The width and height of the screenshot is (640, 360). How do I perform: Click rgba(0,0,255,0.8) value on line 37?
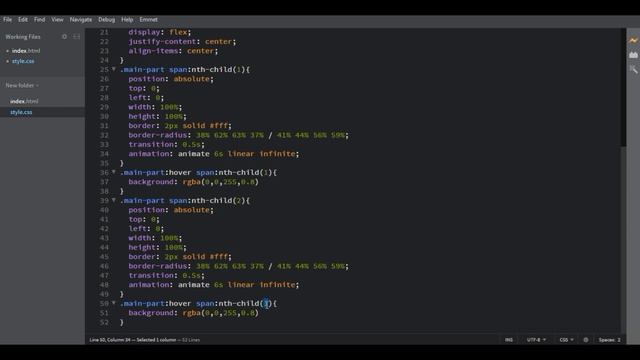220,182
